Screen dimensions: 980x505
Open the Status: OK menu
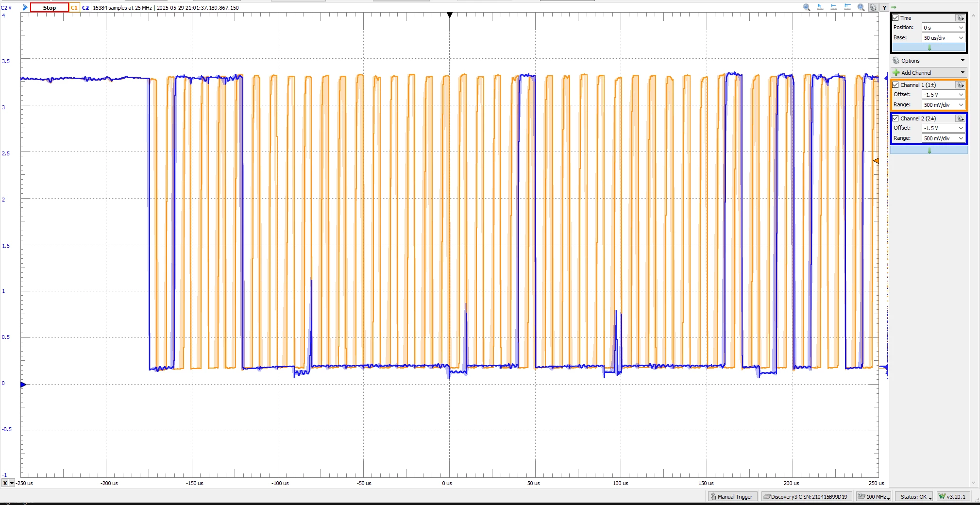[914, 496]
